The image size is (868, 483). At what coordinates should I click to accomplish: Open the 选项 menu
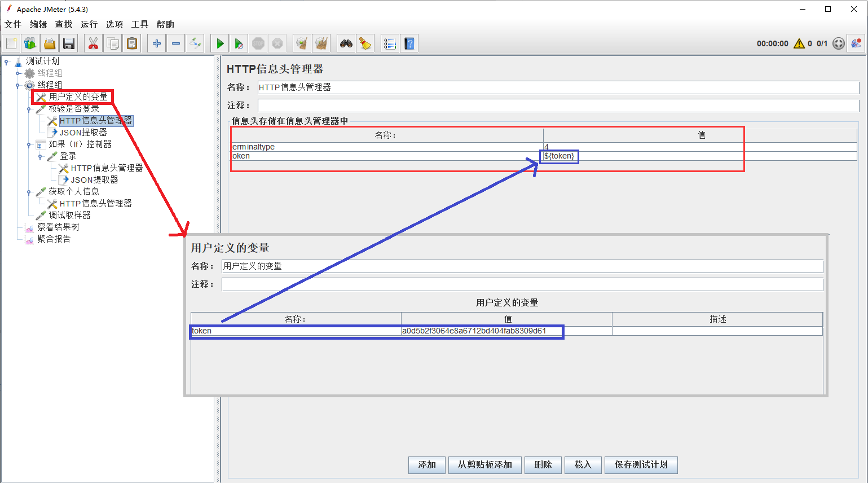pyautogui.click(x=114, y=24)
